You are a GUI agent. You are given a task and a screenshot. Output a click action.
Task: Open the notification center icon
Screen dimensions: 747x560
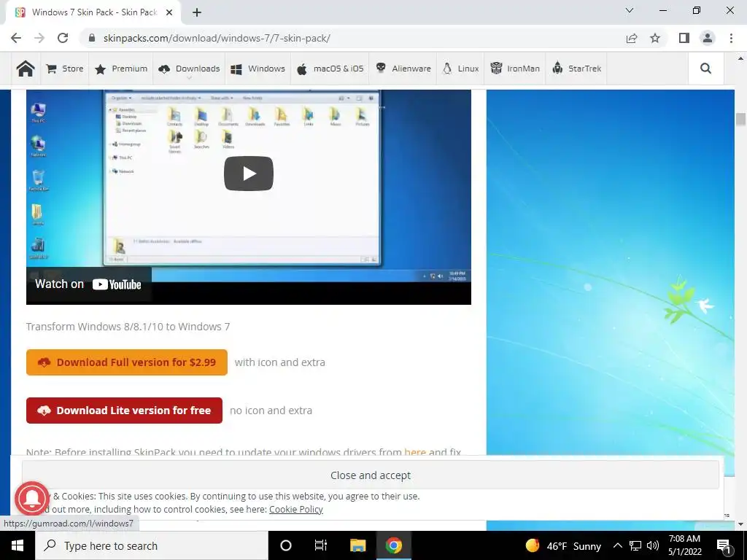(x=724, y=545)
